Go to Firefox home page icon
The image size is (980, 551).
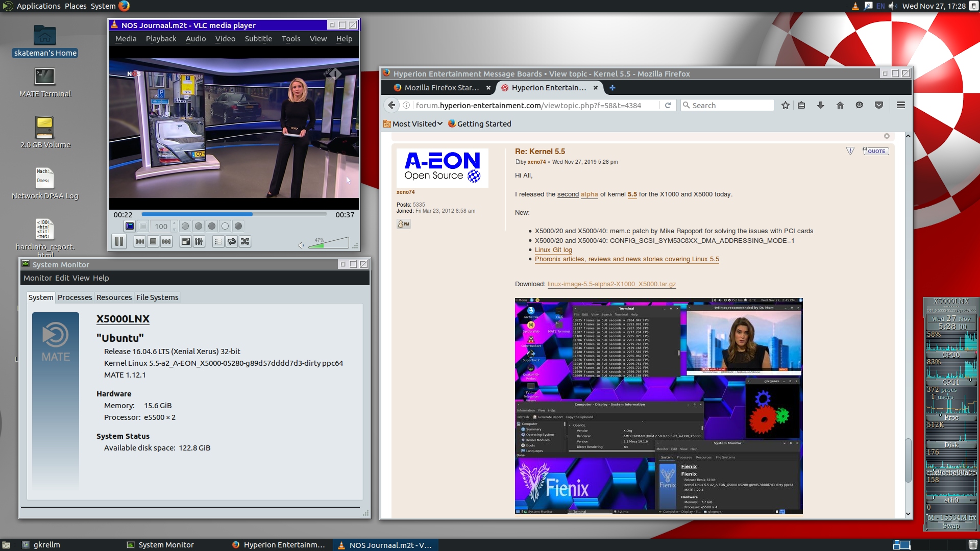click(x=840, y=105)
